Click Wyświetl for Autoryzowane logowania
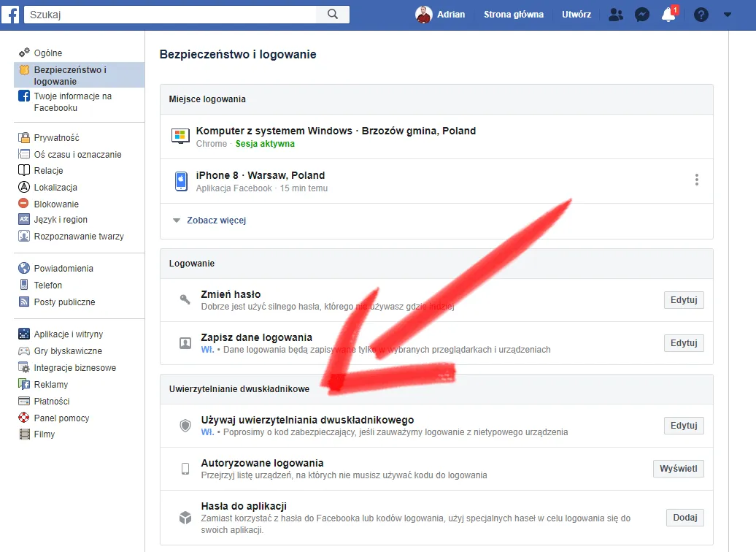Screen dimensions: 756x552 (x=678, y=468)
